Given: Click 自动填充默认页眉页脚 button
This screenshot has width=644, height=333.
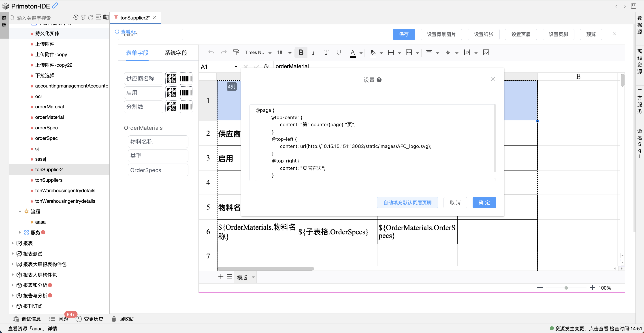Looking at the screenshot, I should tap(407, 203).
